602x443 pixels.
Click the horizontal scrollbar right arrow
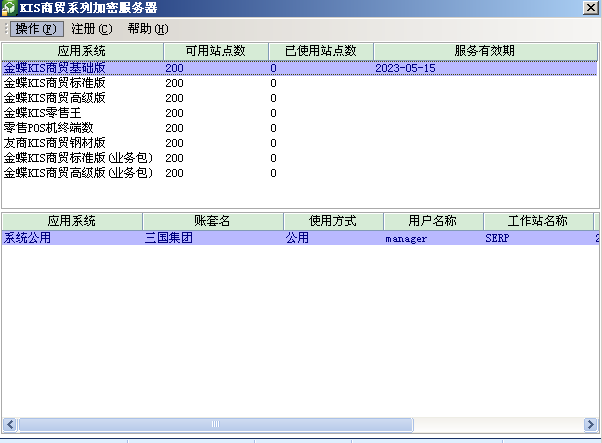(590, 425)
